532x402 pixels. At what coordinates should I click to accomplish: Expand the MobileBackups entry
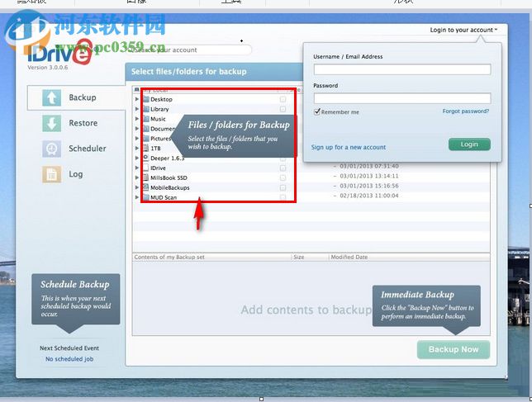tap(137, 187)
